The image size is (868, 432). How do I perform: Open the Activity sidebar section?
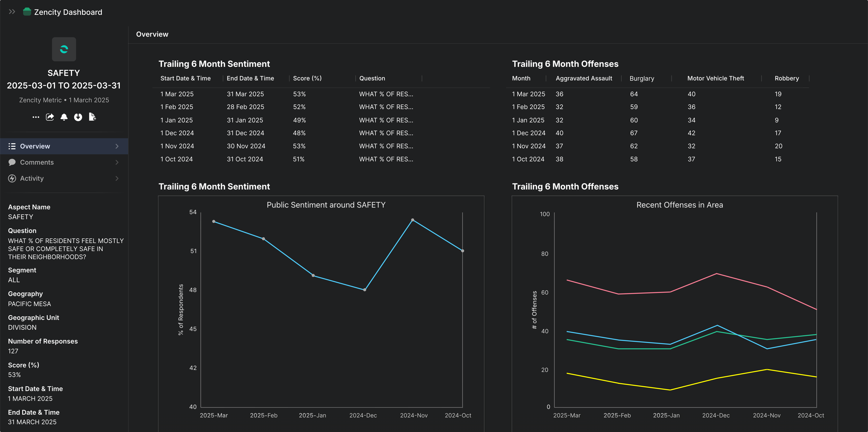[64, 178]
